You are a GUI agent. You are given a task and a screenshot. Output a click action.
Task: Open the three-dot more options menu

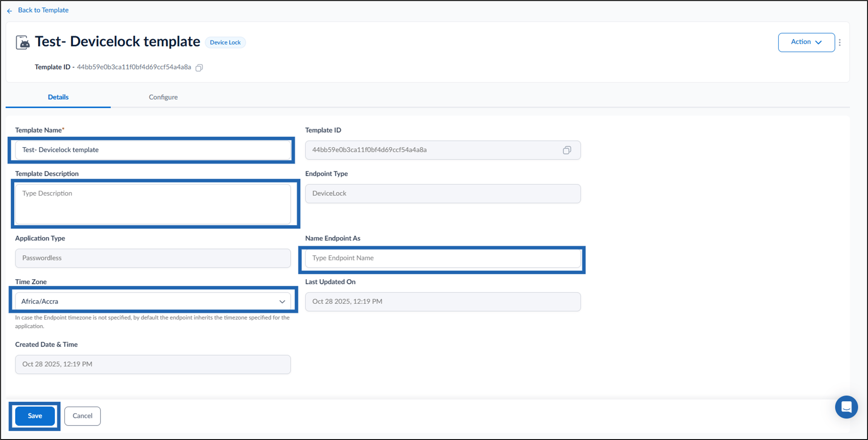click(840, 42)
